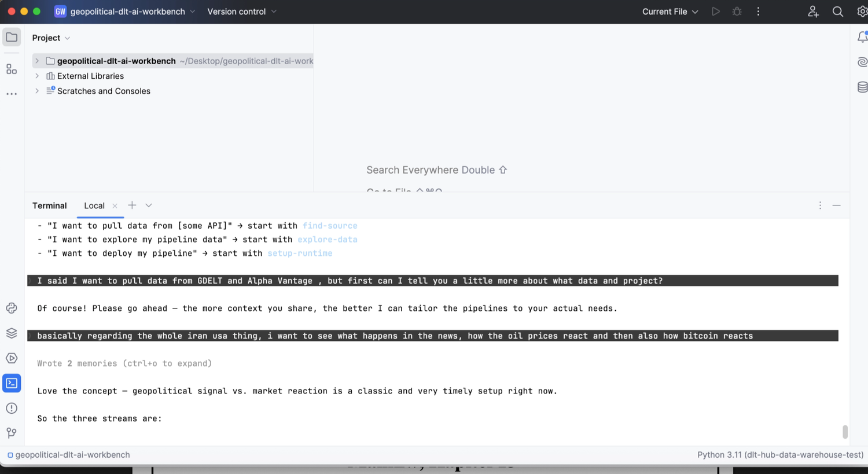Select geopolitical-dlt-ai-workbench root tree row
Viewport: 868px width, 474px height.
click(x=174, y=61)
